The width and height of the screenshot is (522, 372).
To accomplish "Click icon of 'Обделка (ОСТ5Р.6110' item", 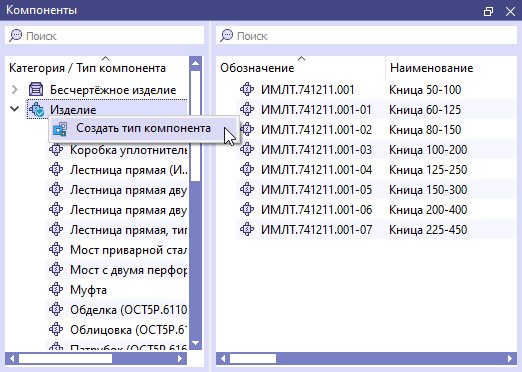I will point(56,310).
